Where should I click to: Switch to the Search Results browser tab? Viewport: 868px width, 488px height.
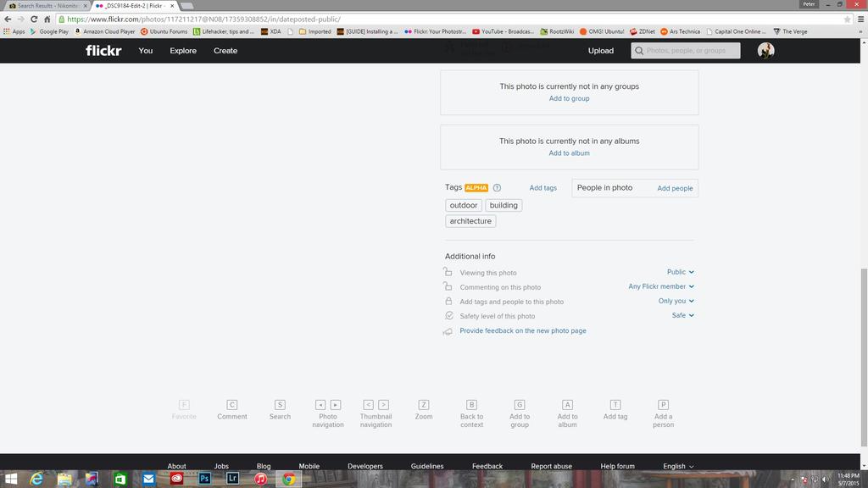tap(47, 5)
